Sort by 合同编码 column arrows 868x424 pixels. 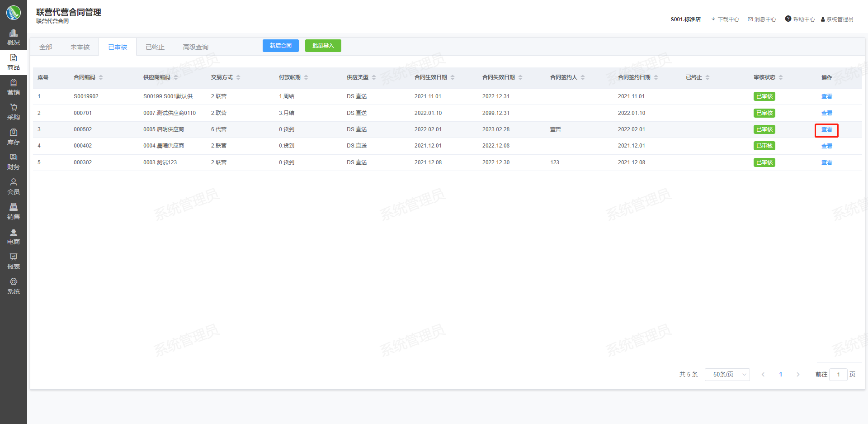pyautogui.click(x=101, y=77)
